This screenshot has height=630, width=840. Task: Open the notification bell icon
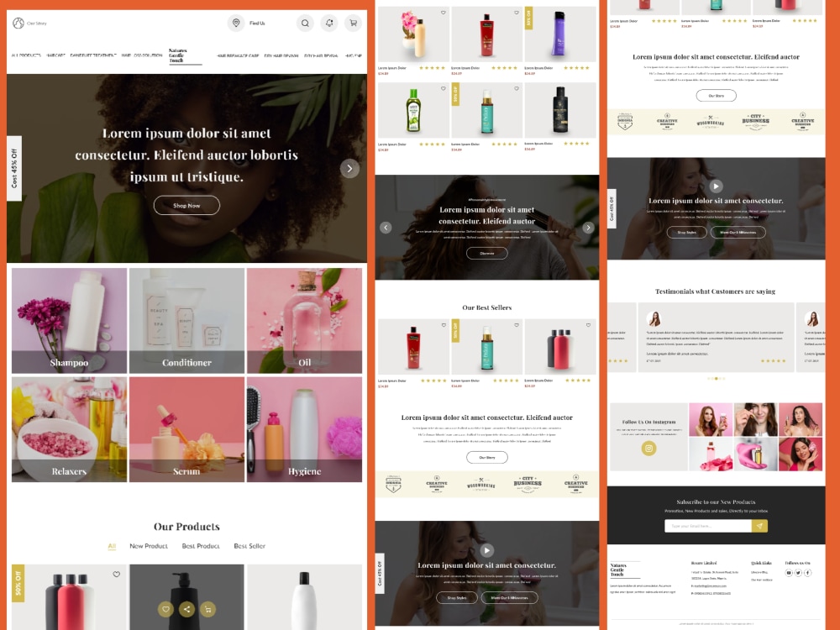tap(329, 23)
